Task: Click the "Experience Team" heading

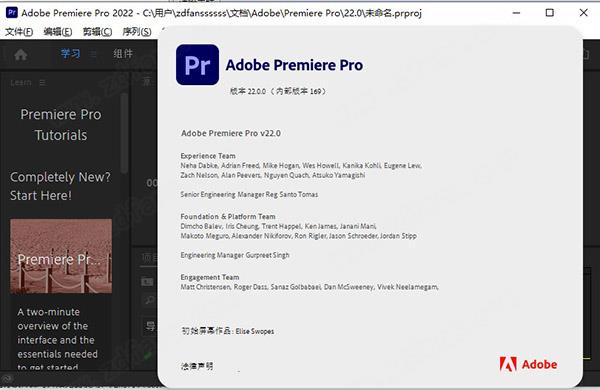Action: tap(208, 156)
